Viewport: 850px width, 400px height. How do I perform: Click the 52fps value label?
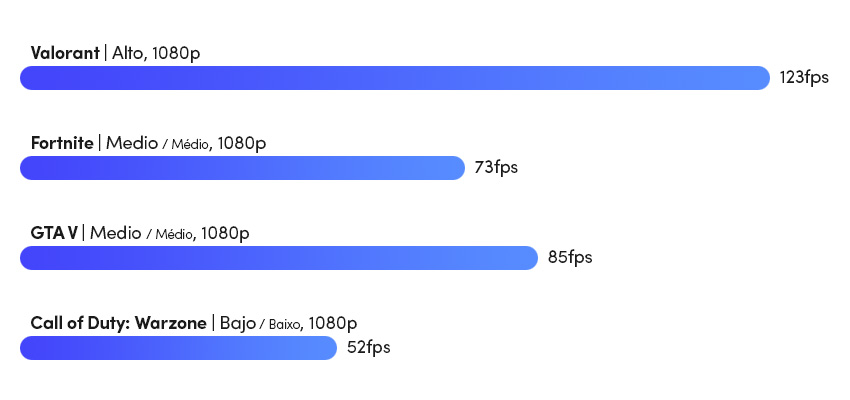tap(369, 347)
